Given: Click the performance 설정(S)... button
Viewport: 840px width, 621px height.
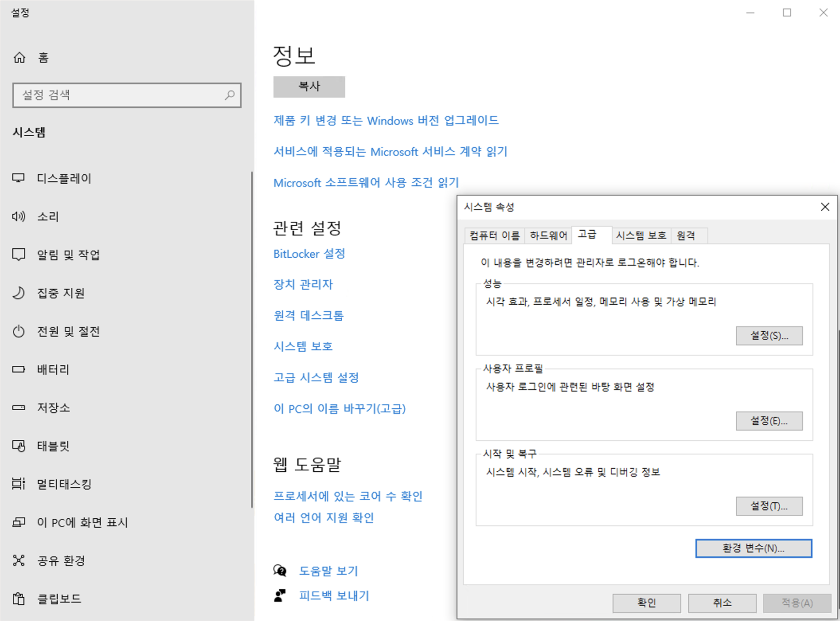Looking at the screenshot, I should (x=769, y=335).
